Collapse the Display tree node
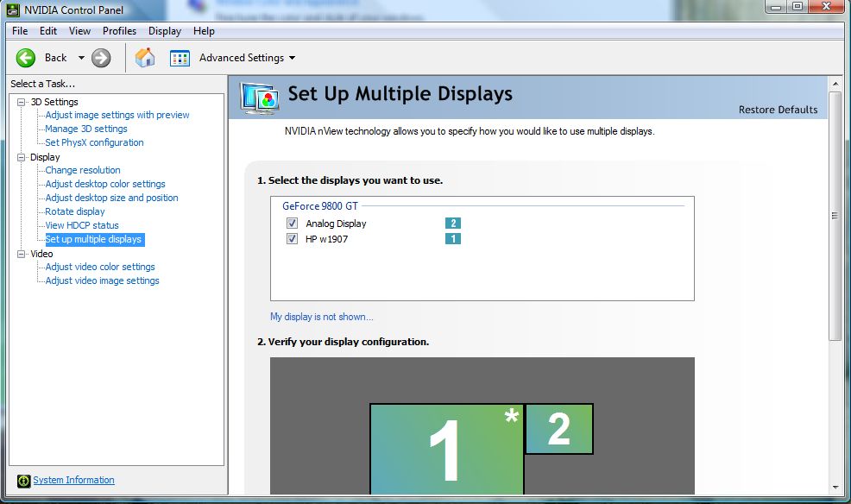This screenshot has height=504, width=851. point(22,157)
